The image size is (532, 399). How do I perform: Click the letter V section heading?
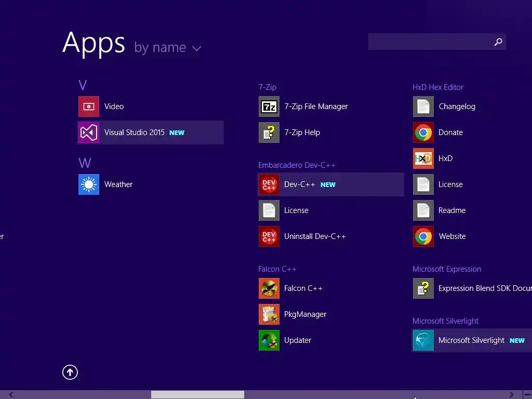point(83,85)
